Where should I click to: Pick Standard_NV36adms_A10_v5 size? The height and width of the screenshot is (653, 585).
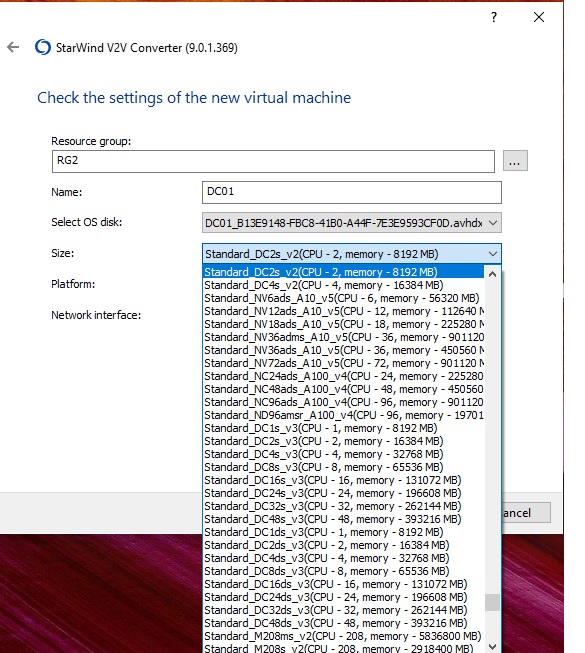[344, 337]
